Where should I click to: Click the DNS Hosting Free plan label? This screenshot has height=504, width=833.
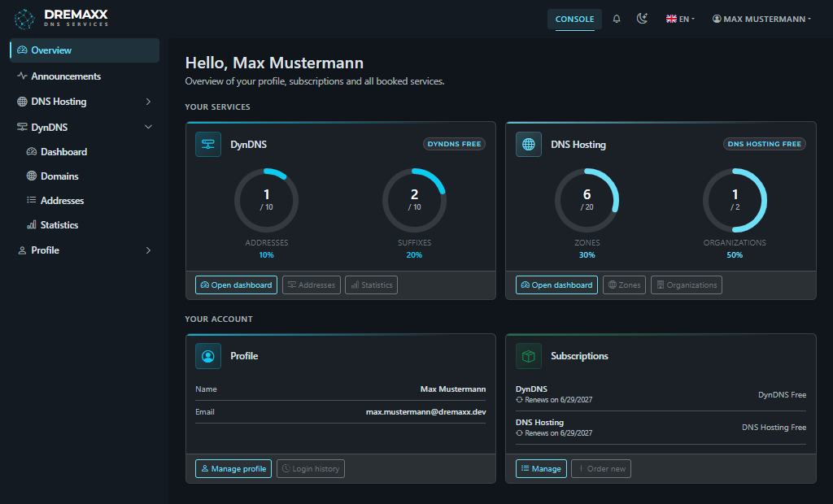(774, 427)
